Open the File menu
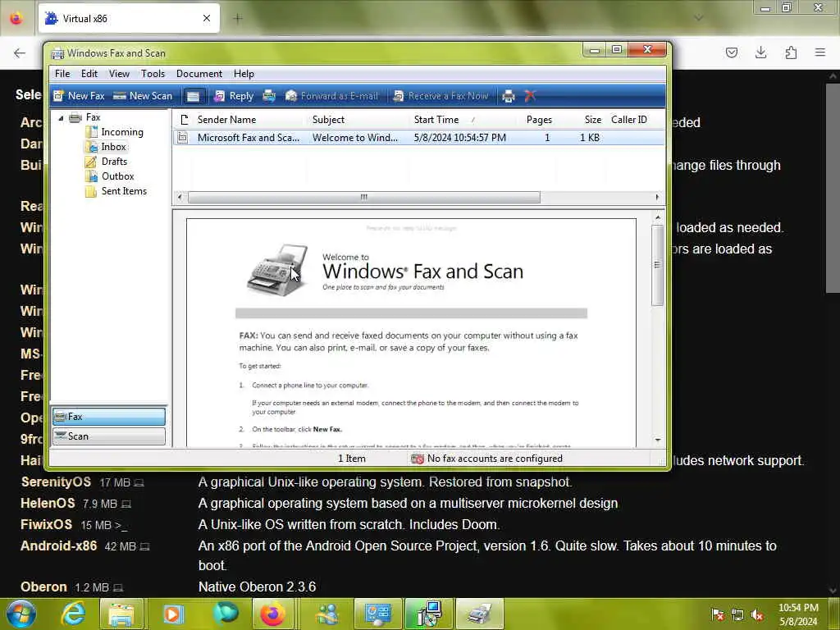This screenshot has width=840, height=630. pyautogui.click(x=62, y=74)
